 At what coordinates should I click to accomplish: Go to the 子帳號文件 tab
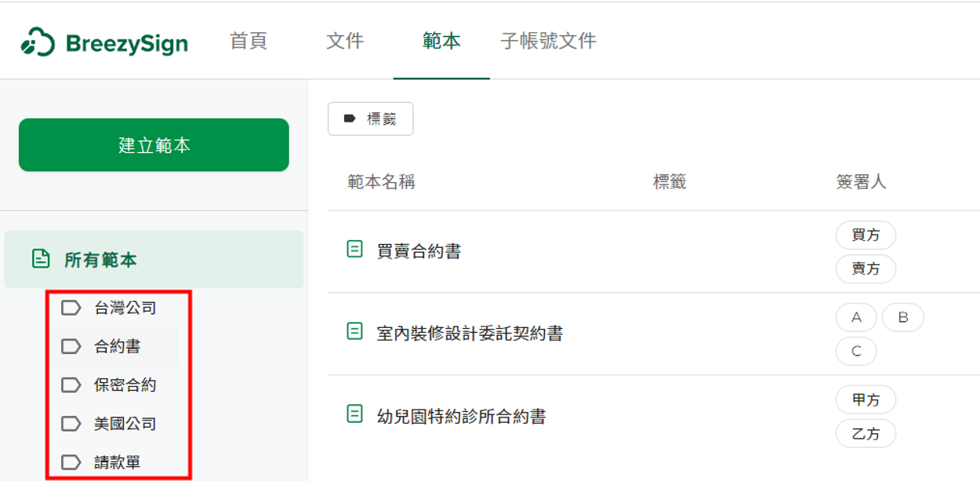(x=549, y=41)
